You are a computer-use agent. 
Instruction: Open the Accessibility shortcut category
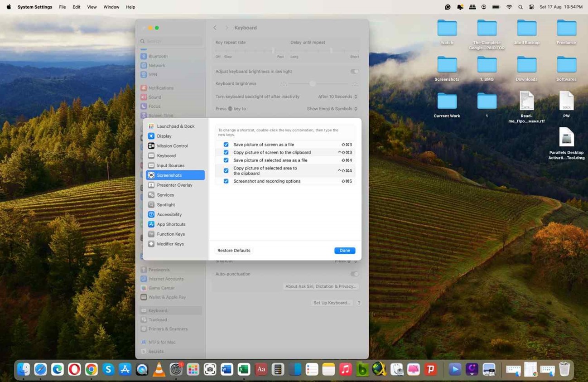pos(175,214)
